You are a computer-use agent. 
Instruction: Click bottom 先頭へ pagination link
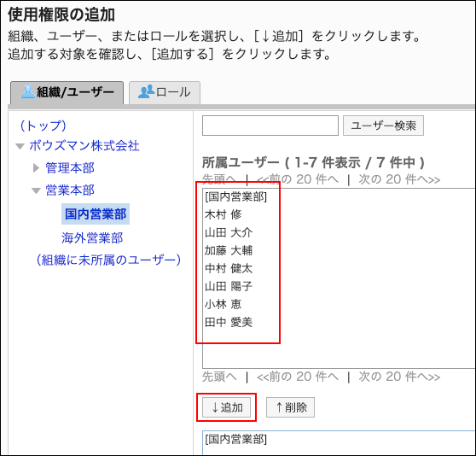(x=219, y=377)
